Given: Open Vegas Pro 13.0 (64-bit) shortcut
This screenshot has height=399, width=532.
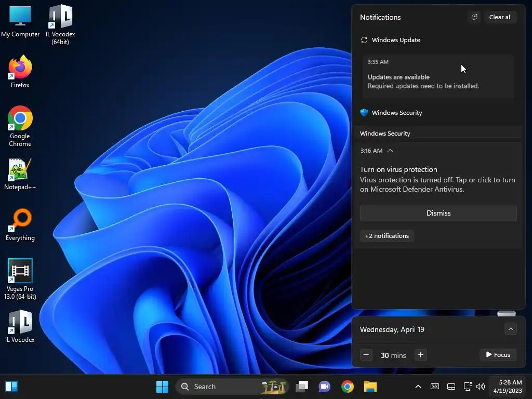Looking at the screenshot, I should point(20,279).
